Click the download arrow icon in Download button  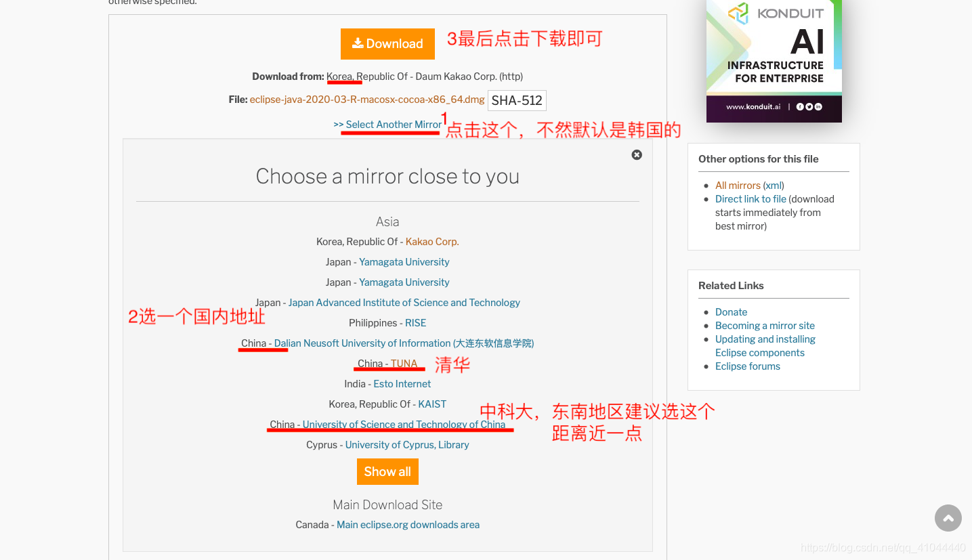pyautogui.click(x=358, y=43)
